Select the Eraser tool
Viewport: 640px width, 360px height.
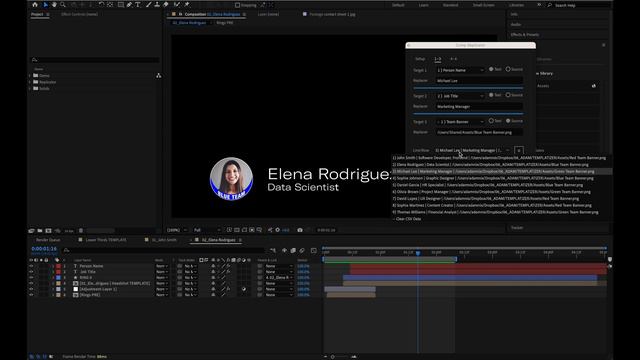click(x=166, y=5)
